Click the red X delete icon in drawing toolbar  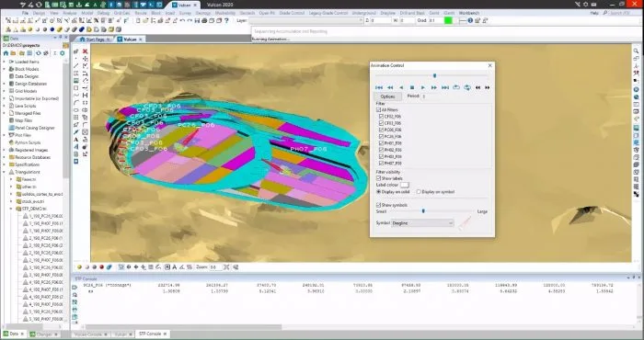click(85, 51)
